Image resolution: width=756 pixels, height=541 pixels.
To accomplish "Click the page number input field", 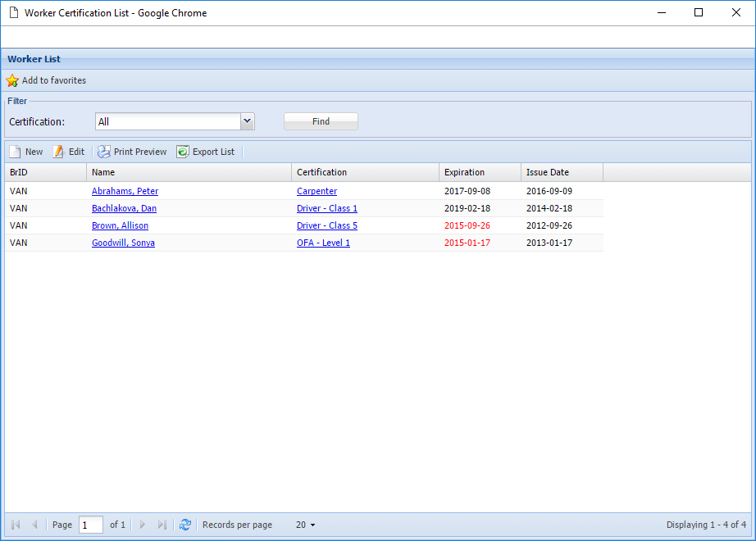I will pos(90,525).
